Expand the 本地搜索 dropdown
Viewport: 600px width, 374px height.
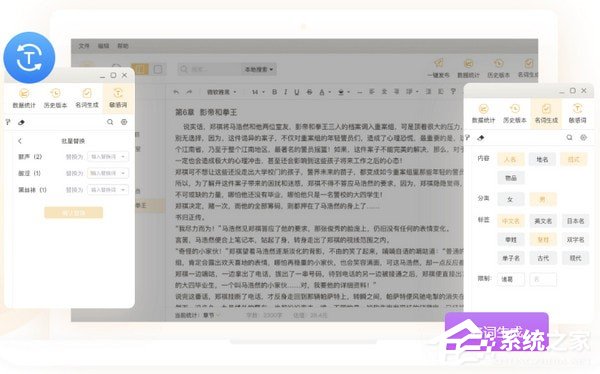pyautogui.click(x=259, y=69)
